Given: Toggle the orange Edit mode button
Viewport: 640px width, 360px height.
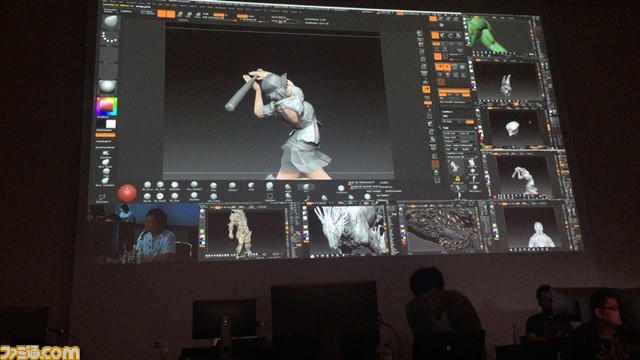Looking at the screenshot, I should [162, 14].
